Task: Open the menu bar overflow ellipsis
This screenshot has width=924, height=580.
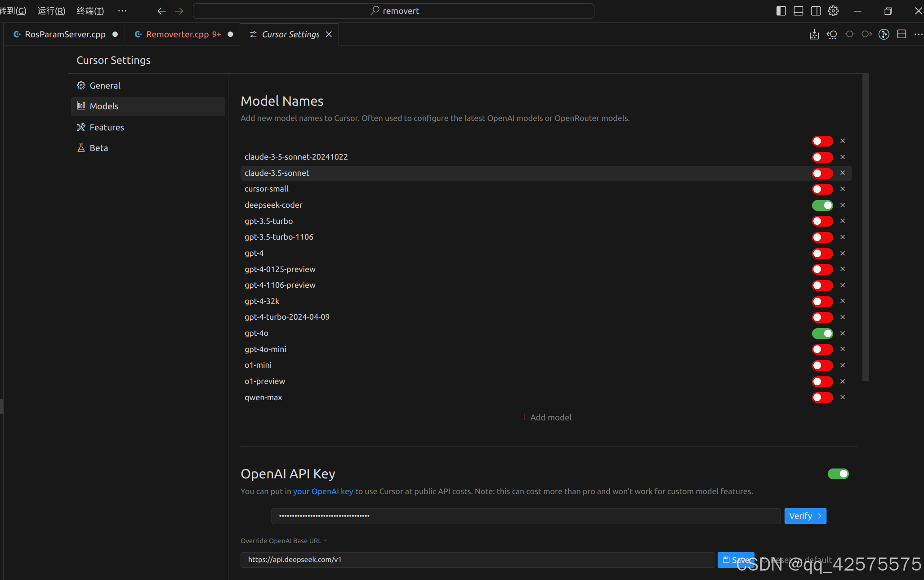Action: pyautogui.click(x=122, y=11)
